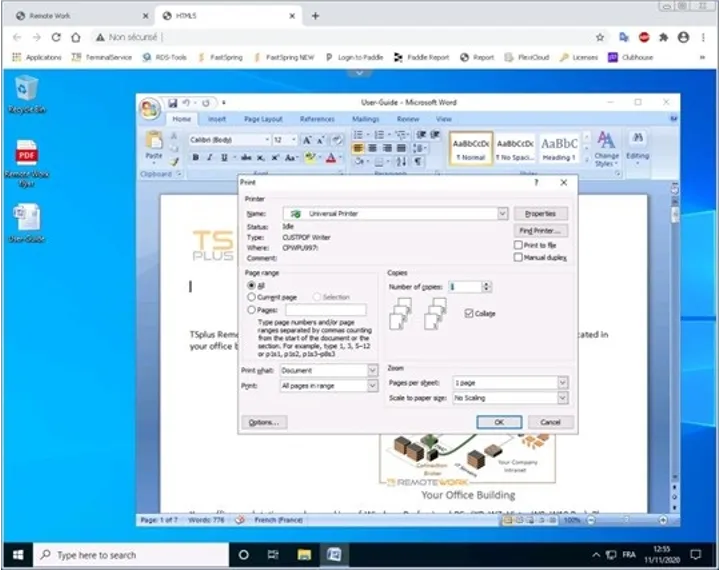Toggle Italic formatting in the Word ribbon
720x570 pixels.
[x=209, y=158]
